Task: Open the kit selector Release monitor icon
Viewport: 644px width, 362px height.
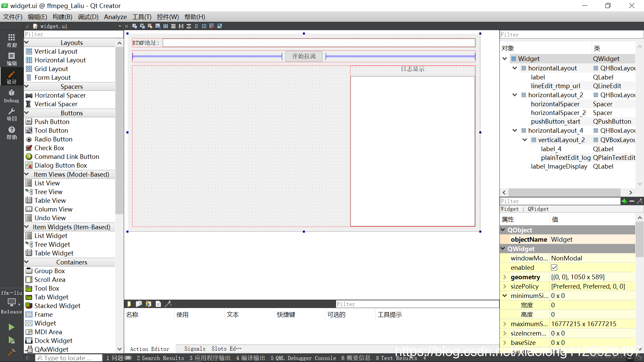Action: (x=11, y=302)
